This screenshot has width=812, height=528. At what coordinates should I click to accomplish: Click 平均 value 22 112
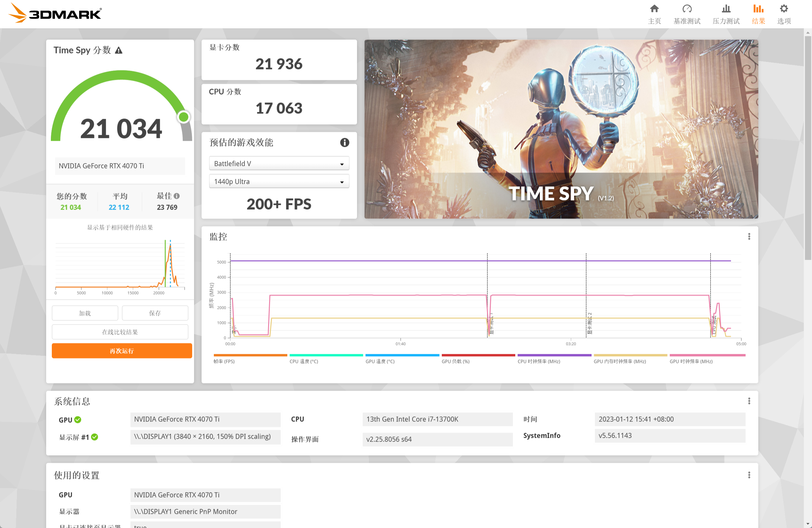[119, 207]
